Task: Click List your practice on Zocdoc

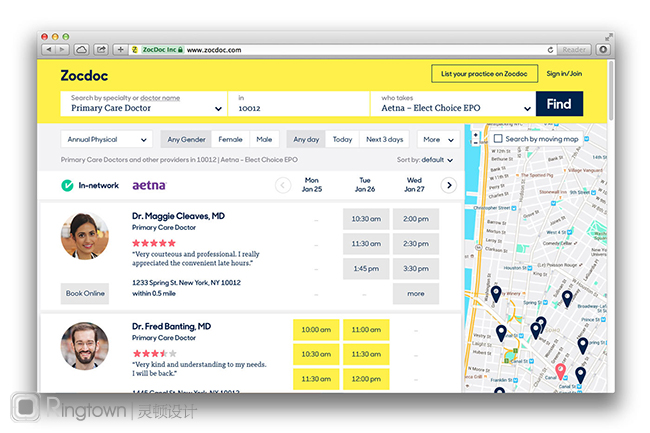Action: (x=484, y=74)
